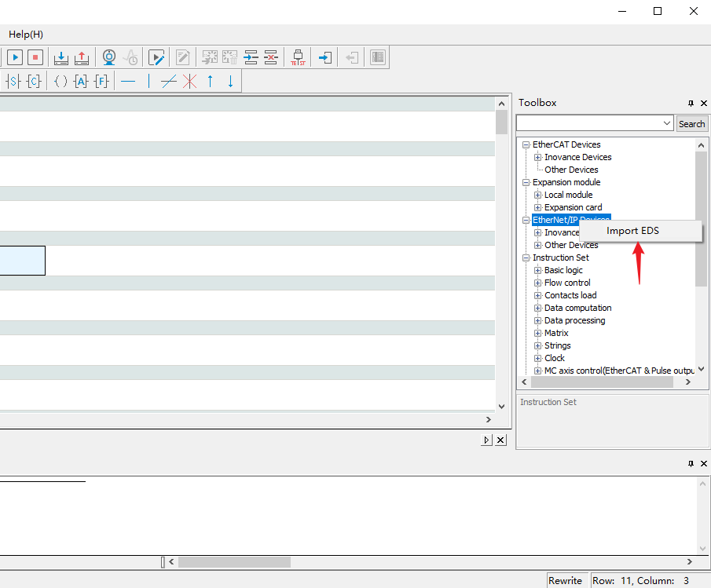Choose Import EDS from context menu
The image size is (711, 588).
[x=632, y=231]
